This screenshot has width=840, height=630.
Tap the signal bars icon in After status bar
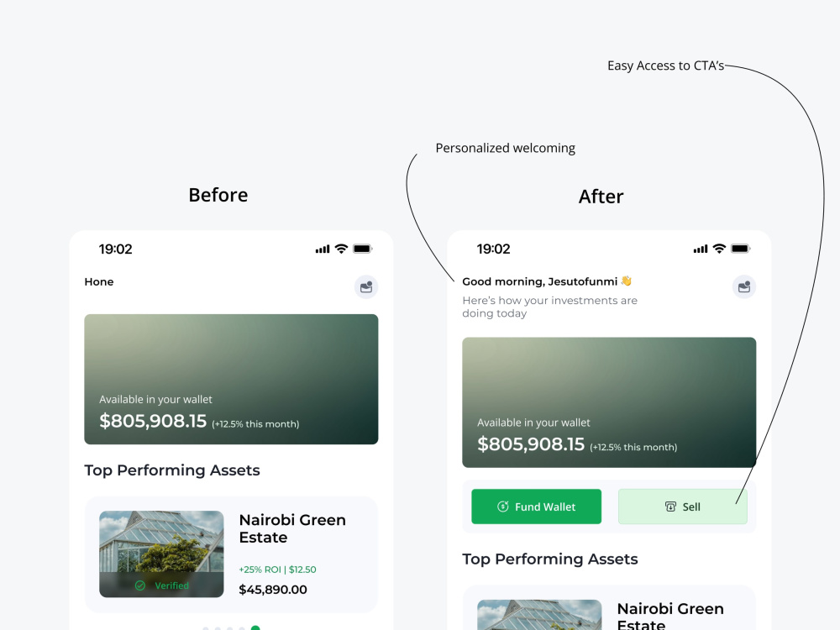[701, 249]
